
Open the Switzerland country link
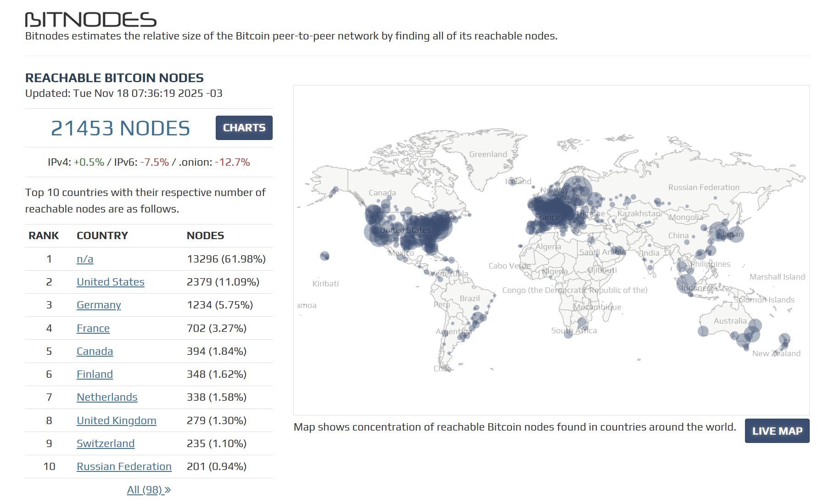(106, 443)
